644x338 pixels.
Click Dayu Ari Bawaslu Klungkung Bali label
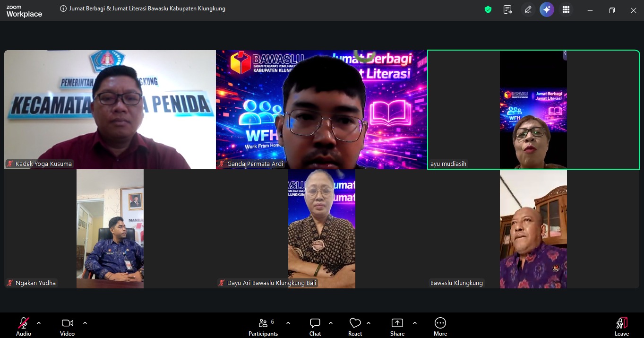point(272,283)
